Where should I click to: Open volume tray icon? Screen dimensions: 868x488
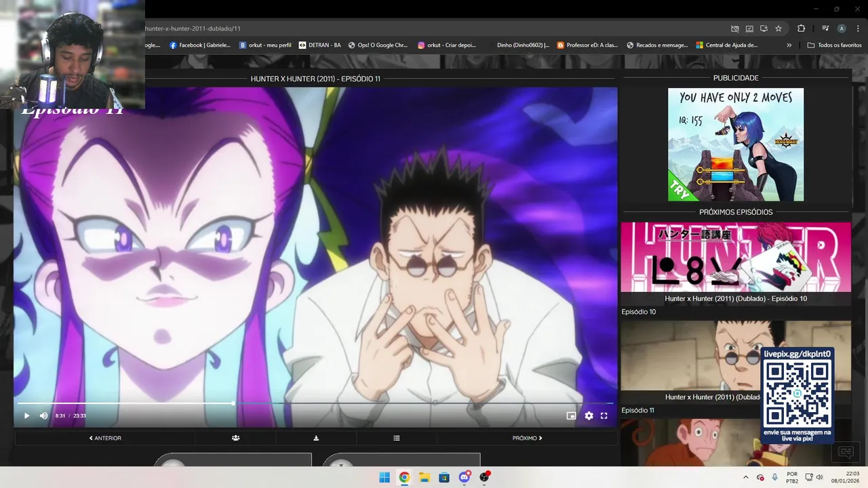(x=819, y=477)
